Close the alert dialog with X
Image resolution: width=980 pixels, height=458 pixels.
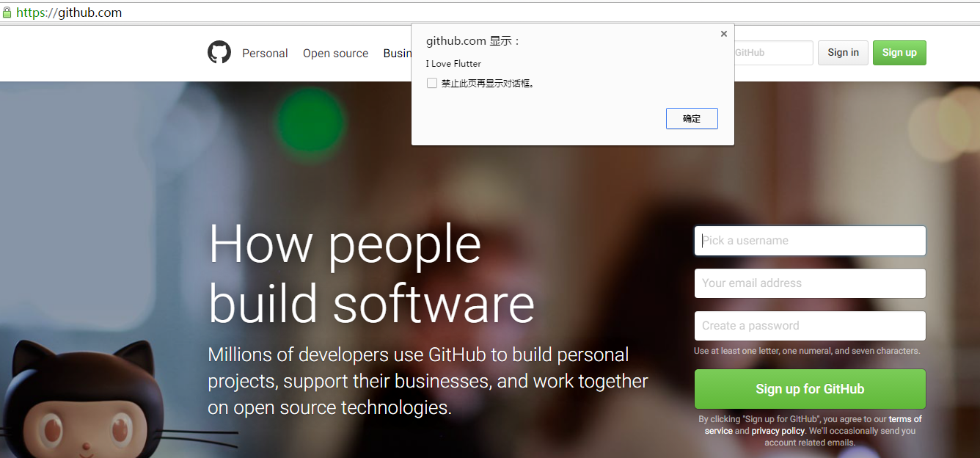724,34
